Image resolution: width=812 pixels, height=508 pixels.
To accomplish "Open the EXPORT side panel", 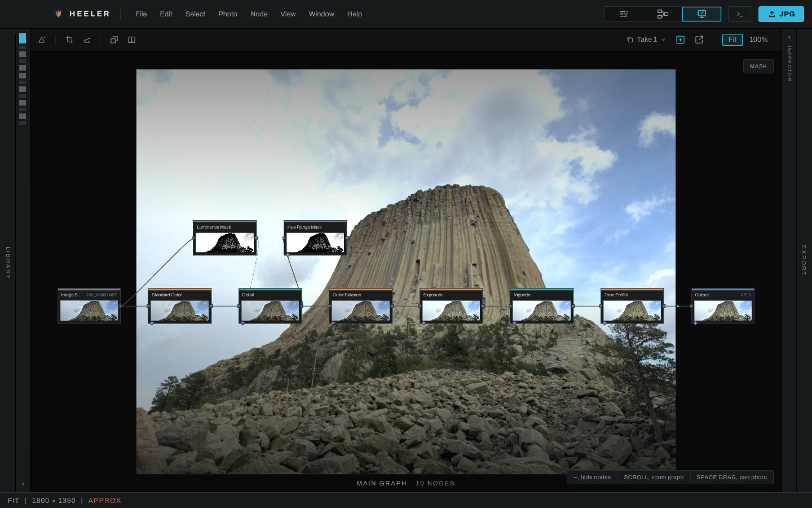I will (x=804, y=260).
